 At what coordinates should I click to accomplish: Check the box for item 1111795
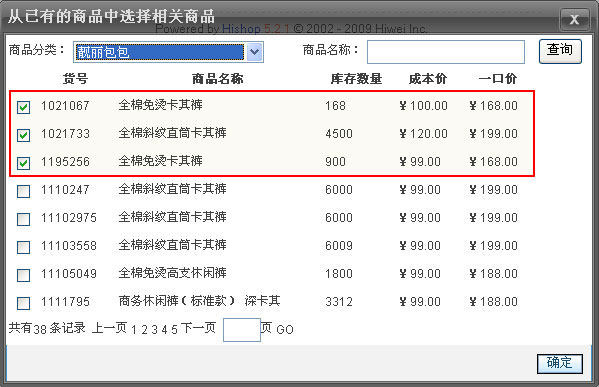click(23, 303)
